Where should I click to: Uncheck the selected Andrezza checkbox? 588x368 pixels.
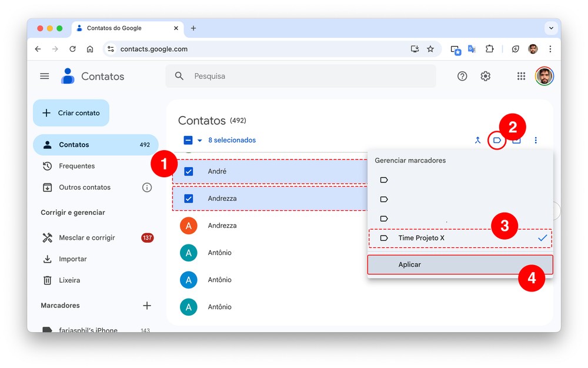coord(189,198)
